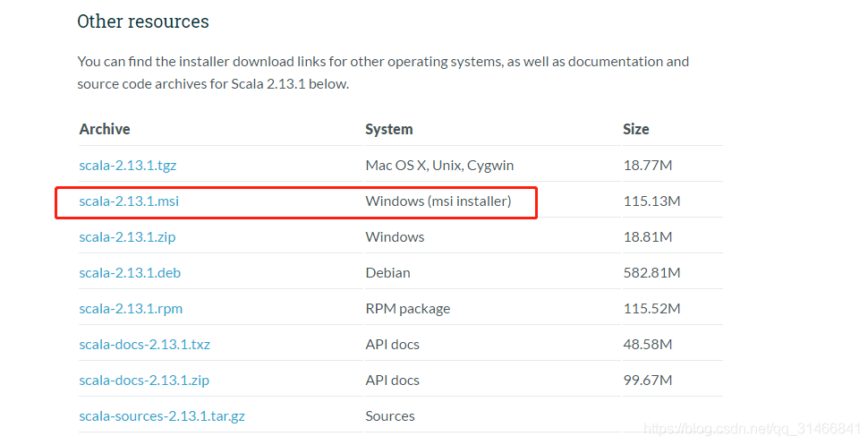Open the scala-2.13.1.rpm package link

[x=131, y=309]
